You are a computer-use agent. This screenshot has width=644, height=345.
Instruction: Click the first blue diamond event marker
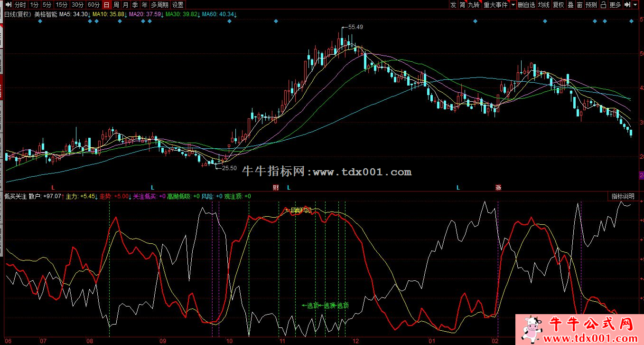(40, 21)
